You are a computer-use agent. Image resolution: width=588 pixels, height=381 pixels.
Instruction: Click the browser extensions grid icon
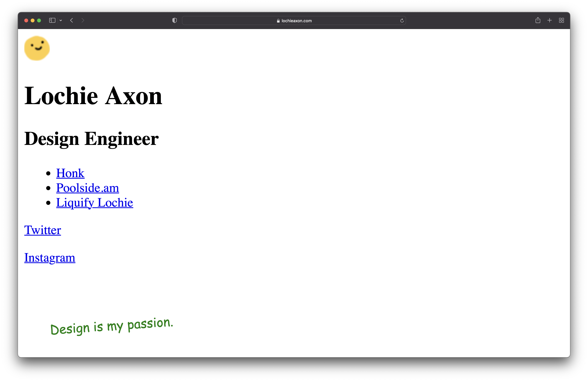(x=561, y=20)
